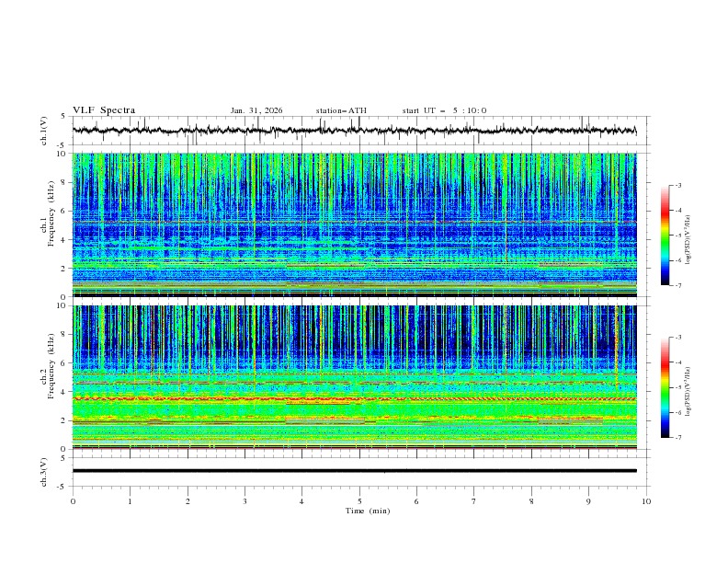The height and width of the screenshot is (563, 728).
Task: Click the "VLF Spectra" plot title
Action: (104, 110)
